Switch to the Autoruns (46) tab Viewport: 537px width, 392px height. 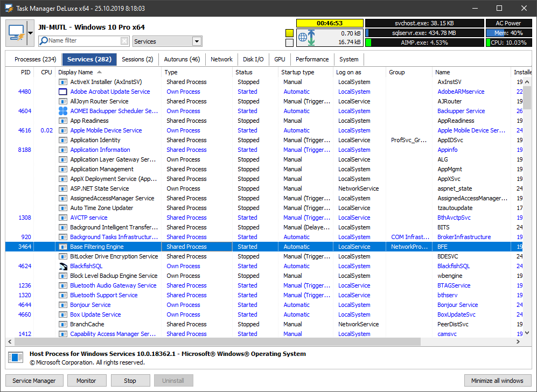tap(182, 59)
